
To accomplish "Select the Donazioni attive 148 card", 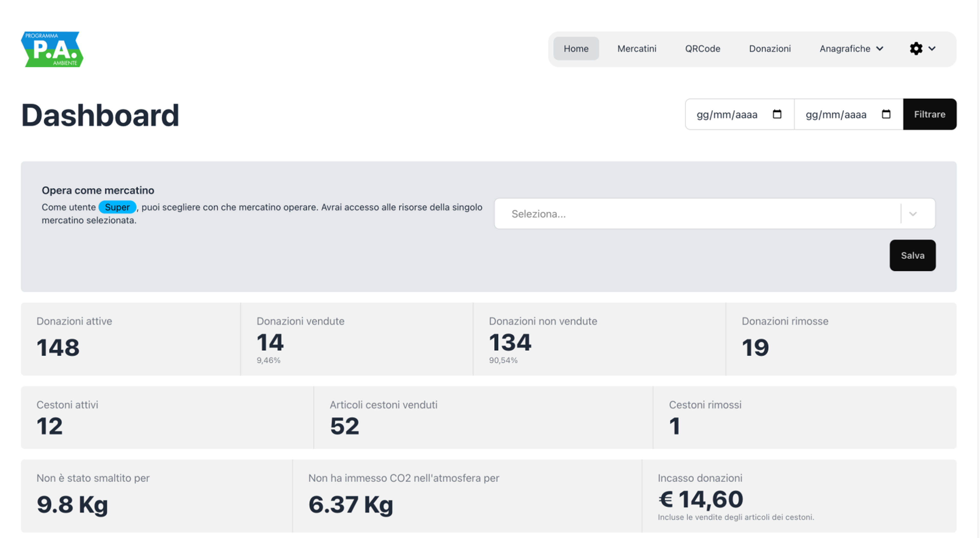I will pyautogui.click(x=130, y=339).
